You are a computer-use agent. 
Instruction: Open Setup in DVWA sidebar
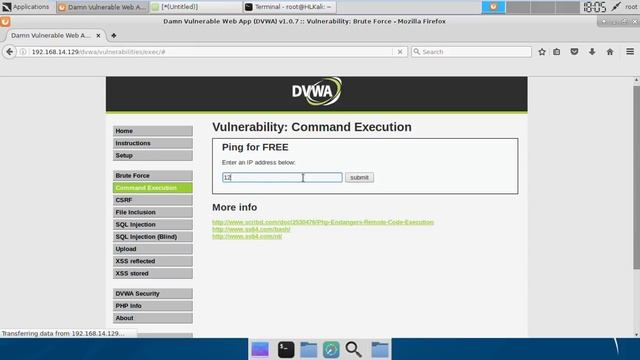click(153, 155)
